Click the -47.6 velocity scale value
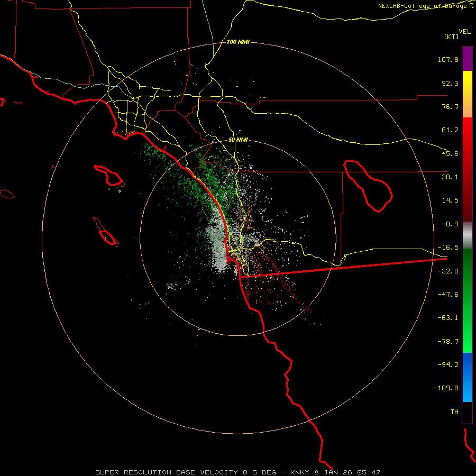This screenshot has width=476, height=476. click(x=448, y=295)
